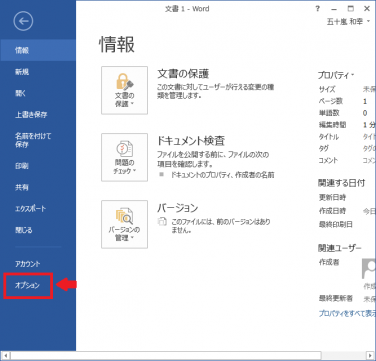376x361 pixels.
Task: Click the 最終印刷日 label
Action: tap(336, 224)
